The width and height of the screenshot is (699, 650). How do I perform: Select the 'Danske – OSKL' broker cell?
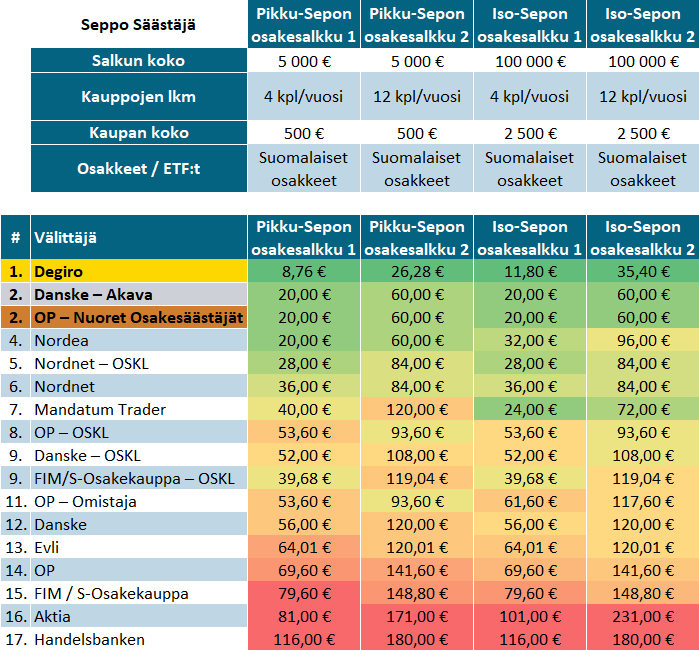click(139, 455)
